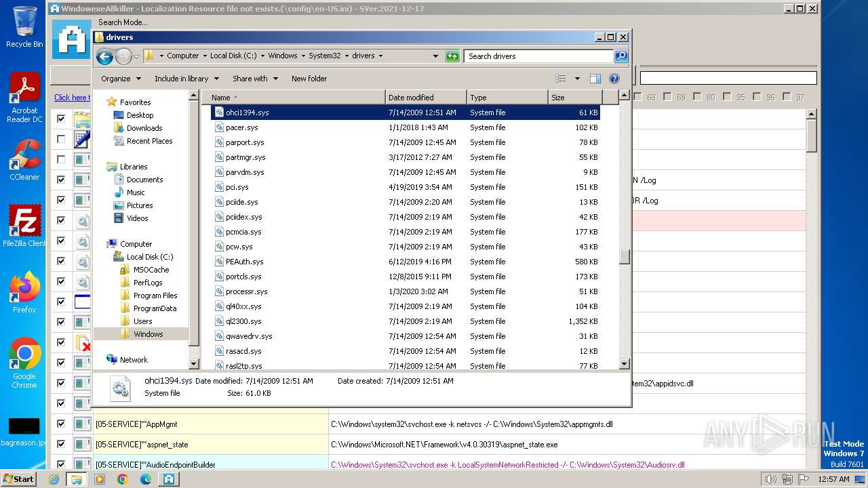Open Explorer help question mark icon
The height and width of the screenshot is (488, 868).
[614, 79]
